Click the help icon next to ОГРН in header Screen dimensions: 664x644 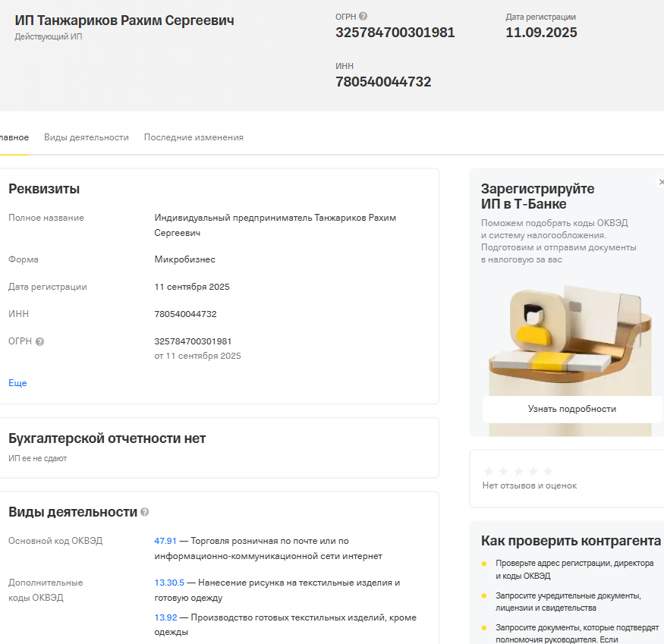coord(363,16)
